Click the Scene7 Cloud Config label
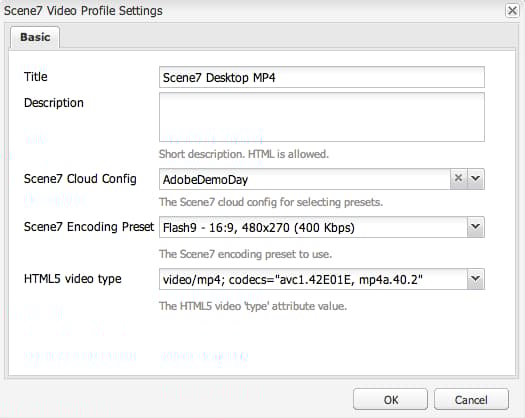This screenshot has height=418, width=525. click(80, 179)
